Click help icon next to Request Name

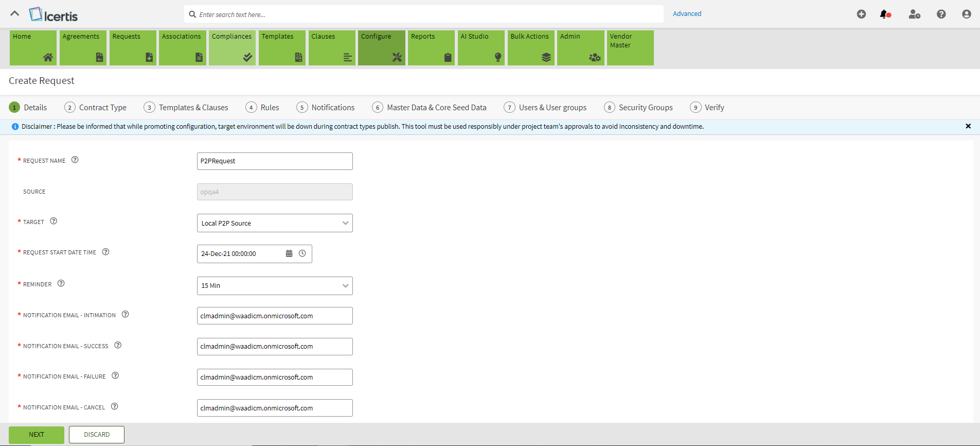tap(75, 160)
